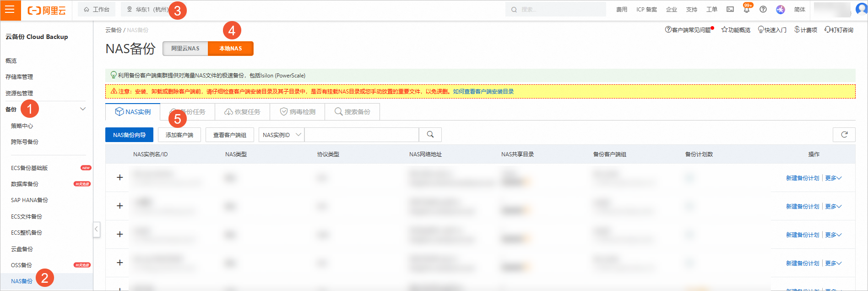This screenshot has width=868, height=291.
Task: Open 功能概览 star link
Action: point(736,30)
